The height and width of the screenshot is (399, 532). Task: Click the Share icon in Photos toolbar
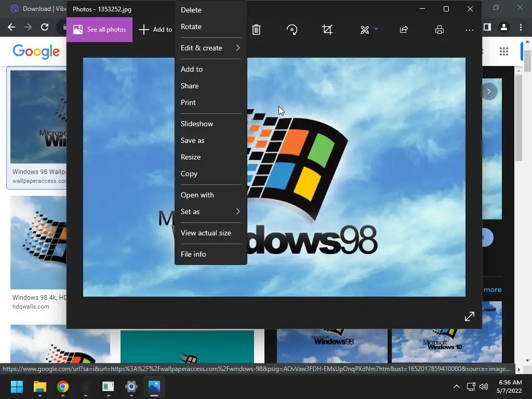(x=404, y=30)
